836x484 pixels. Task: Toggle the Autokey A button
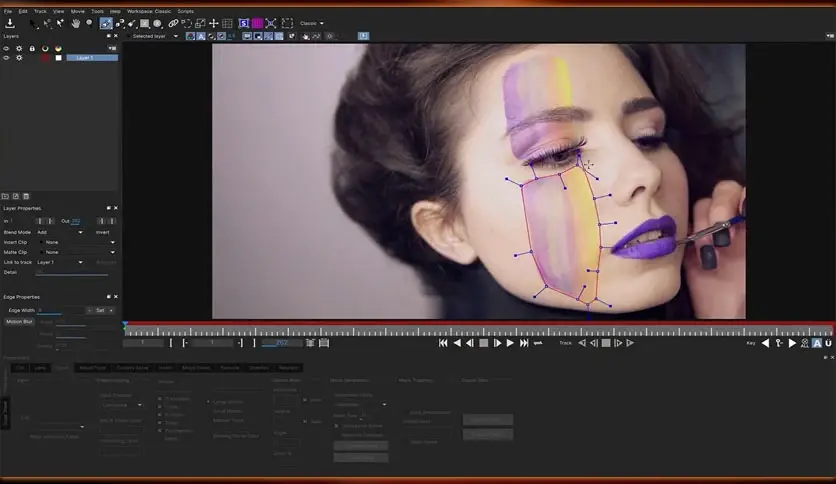tap(817, 343)
